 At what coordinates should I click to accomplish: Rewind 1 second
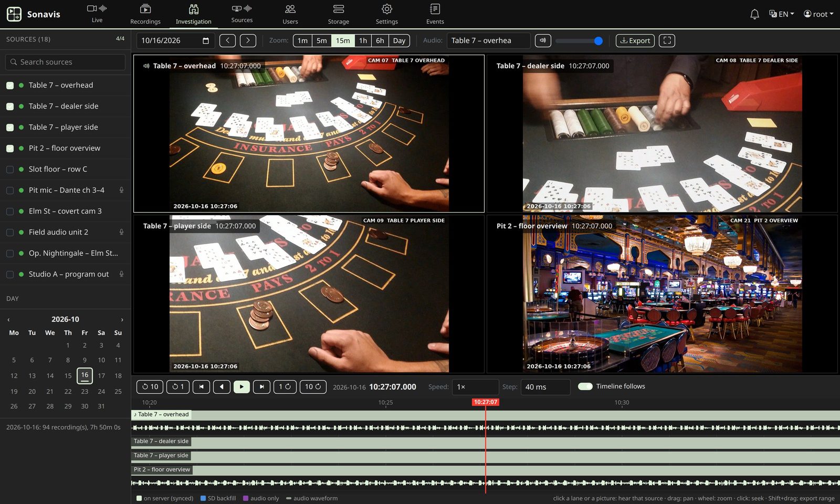[178, 387]
